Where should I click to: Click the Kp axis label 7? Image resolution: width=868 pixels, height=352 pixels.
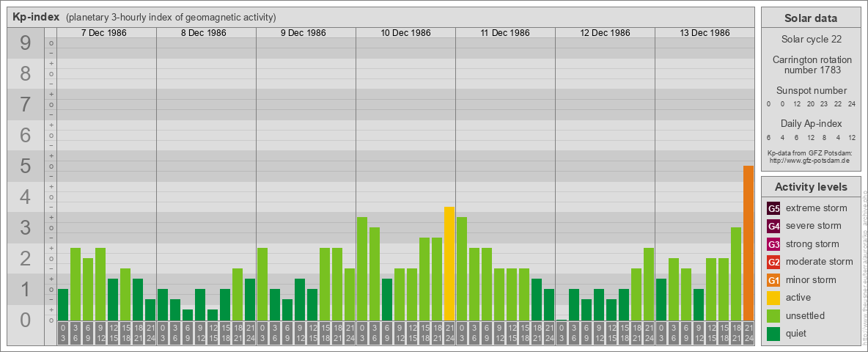26,105
